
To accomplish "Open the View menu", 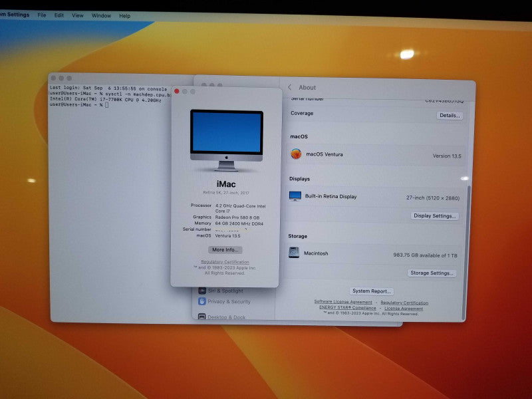I will [x=77, y=15].
